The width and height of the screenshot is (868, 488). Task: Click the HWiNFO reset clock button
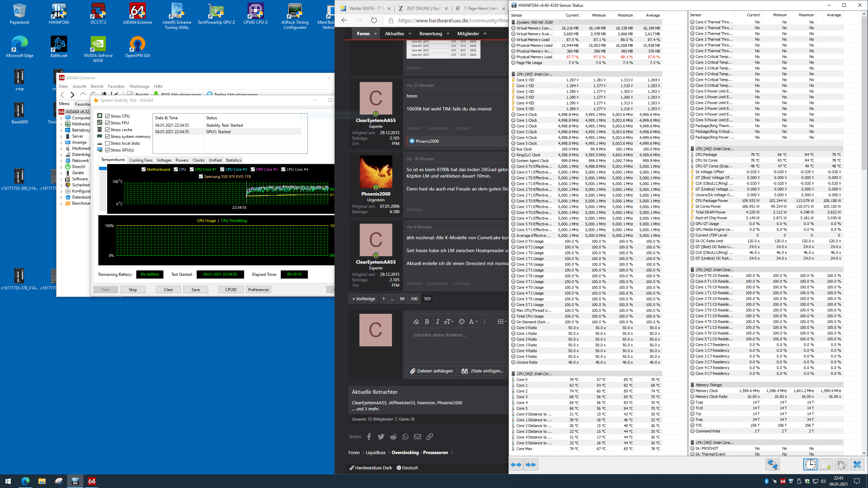pos(810,465)
